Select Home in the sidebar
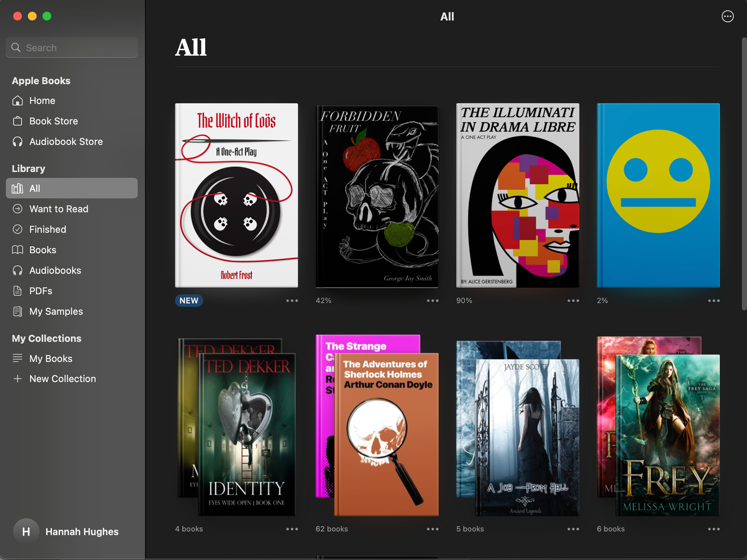 tap(72, 101)
